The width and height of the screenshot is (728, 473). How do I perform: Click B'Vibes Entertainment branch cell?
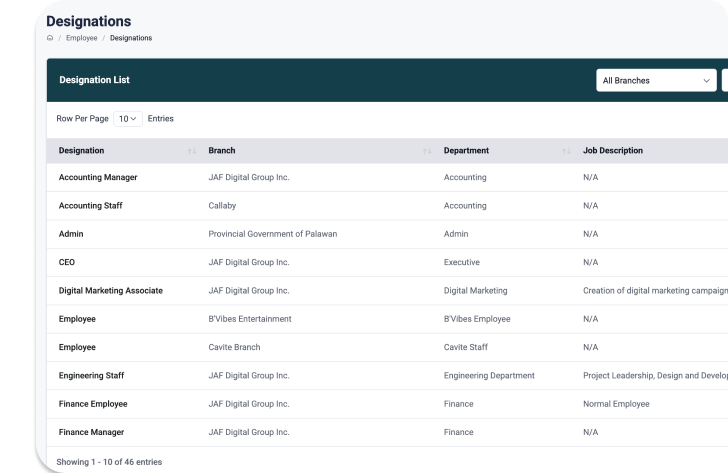click(250, 319)
